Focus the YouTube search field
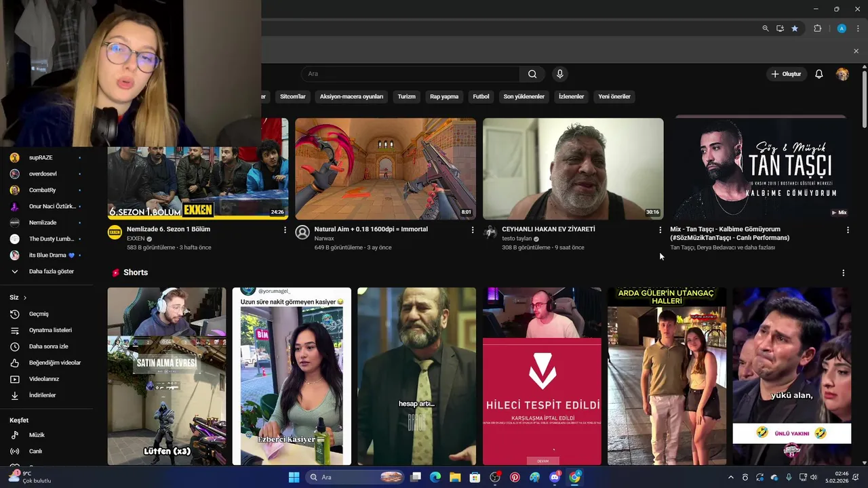Image resolution: width=868 pixels, height=488 pixels. [410, 74]
